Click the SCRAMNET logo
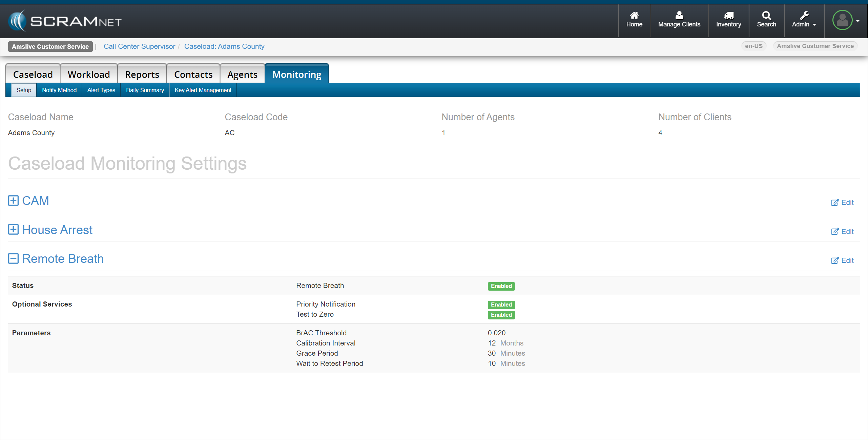 tap(64, 21)
